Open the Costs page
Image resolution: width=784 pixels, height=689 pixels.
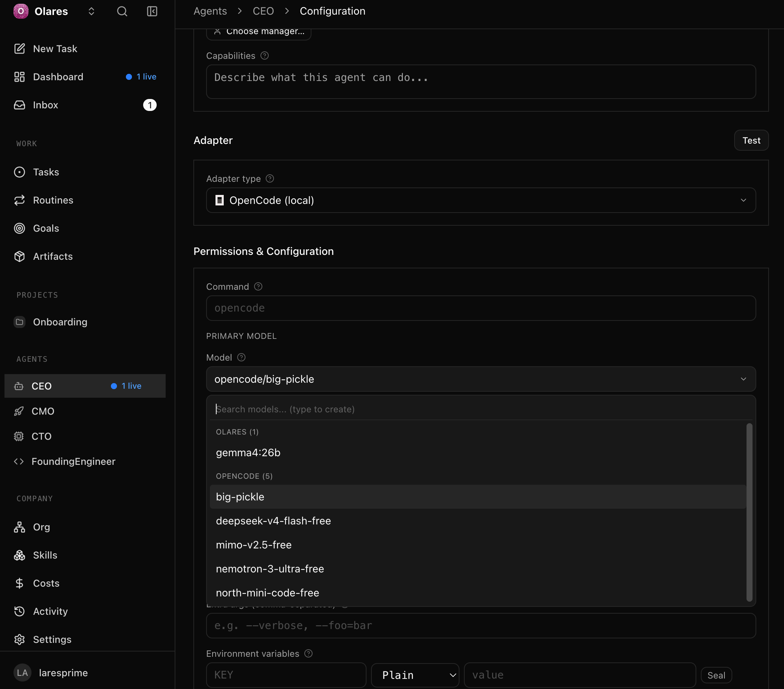85,583
